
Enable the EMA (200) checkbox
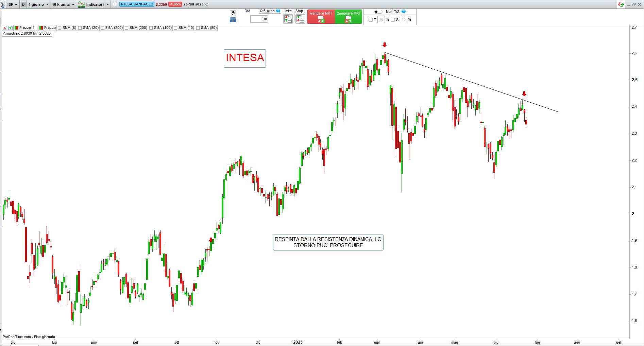[102, 28]
